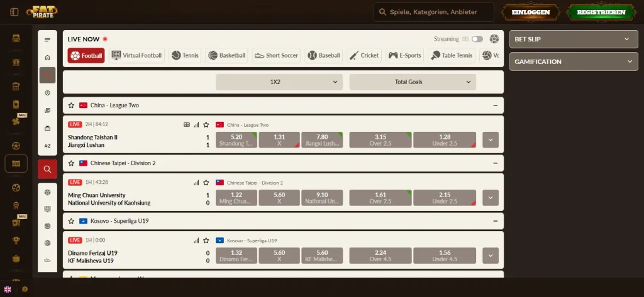
Task: Expand more markets for Dinamo Ferizaj U19 match
Action: click(491, 256)
